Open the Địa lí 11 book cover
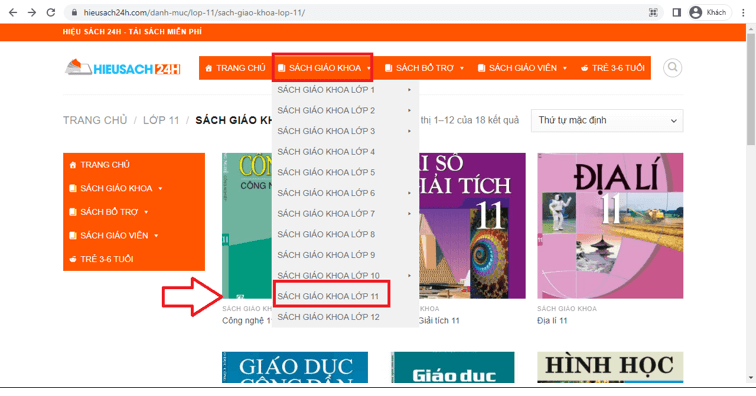This screenshot has width=756, height=396. (610, 226)
